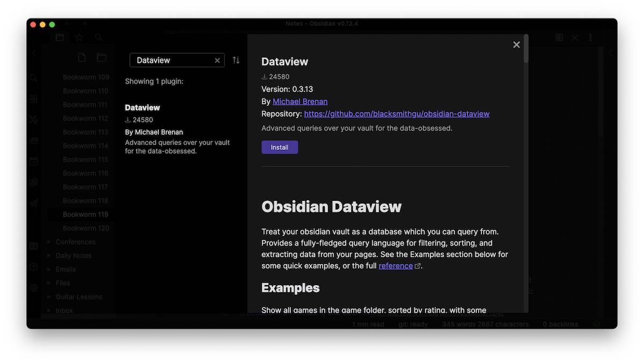
Task: Open graph view from the ribbon
Action: click(x=34, y=119)
